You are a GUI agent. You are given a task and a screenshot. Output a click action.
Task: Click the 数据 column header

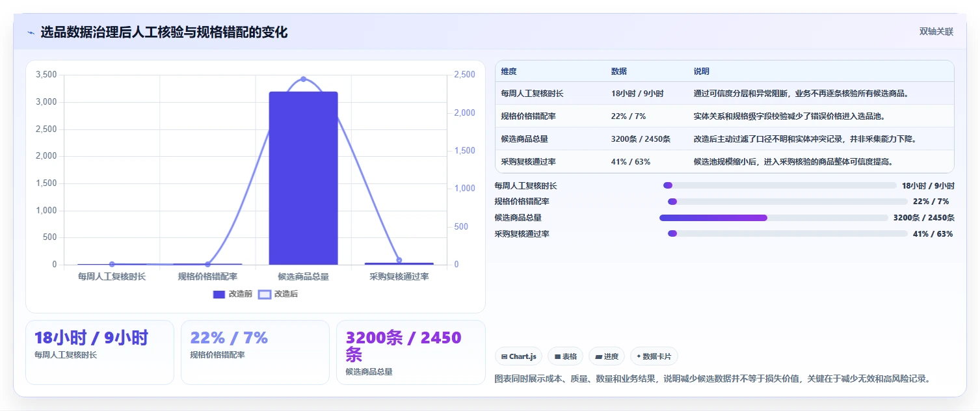[x=619, y=72]
